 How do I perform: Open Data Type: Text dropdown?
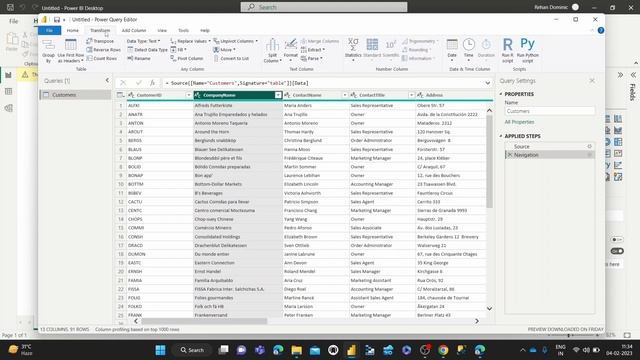(x=143, y=41)
